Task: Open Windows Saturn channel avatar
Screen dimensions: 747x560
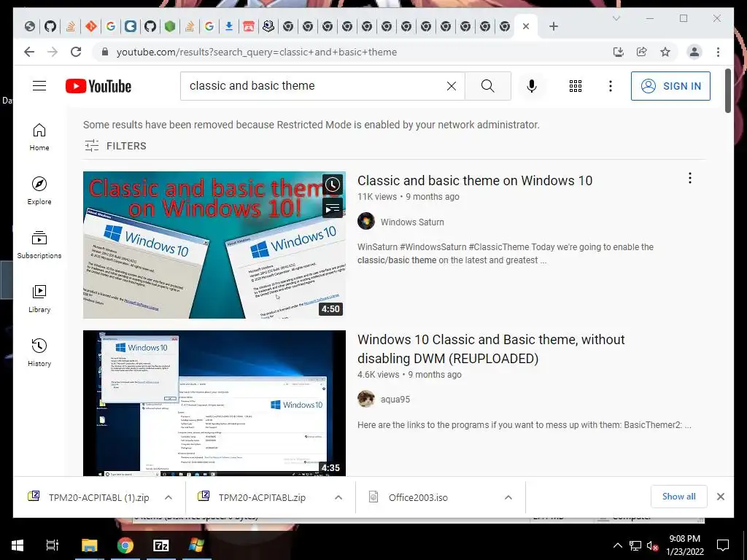Action: tap(366, 222)
